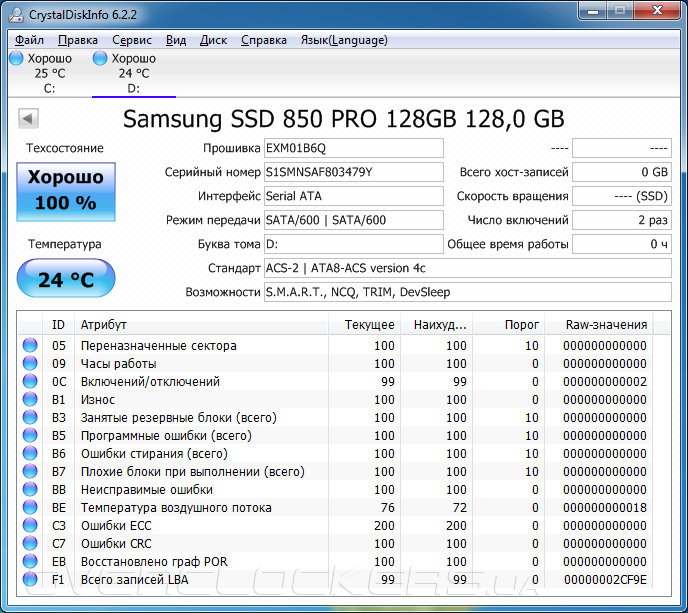This screenshot has width=688, height=613.
Task: Click blue status orb for disk C:
Action: [x=16, y=58]
